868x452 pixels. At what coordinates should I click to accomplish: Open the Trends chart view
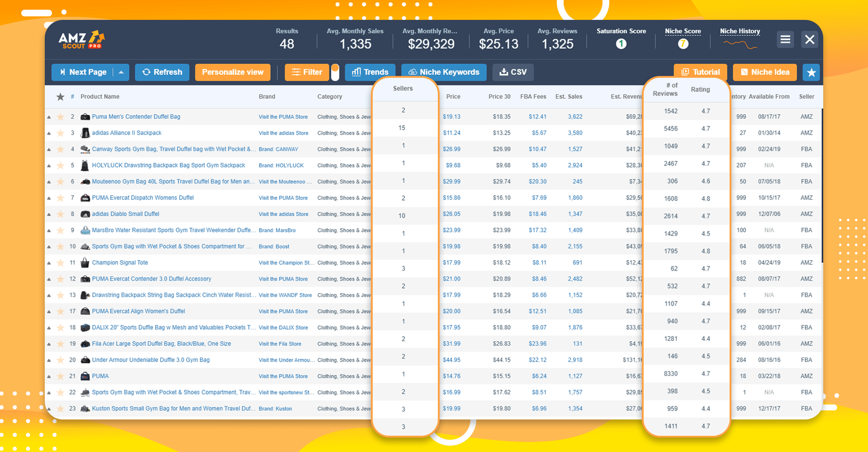click(x=370, y=72)
